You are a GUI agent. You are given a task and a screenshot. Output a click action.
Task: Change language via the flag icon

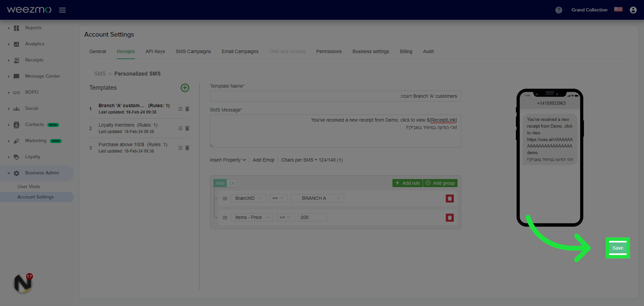click(x=618, y=9)
